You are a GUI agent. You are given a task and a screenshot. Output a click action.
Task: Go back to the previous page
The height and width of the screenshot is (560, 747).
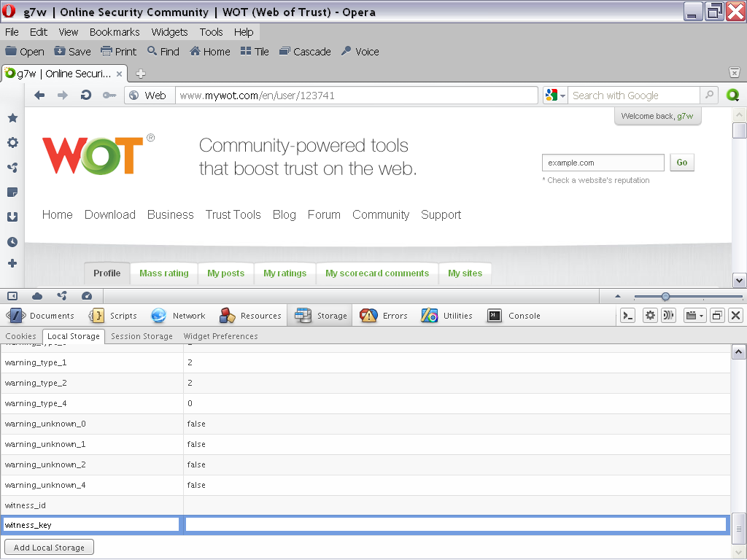39,96
